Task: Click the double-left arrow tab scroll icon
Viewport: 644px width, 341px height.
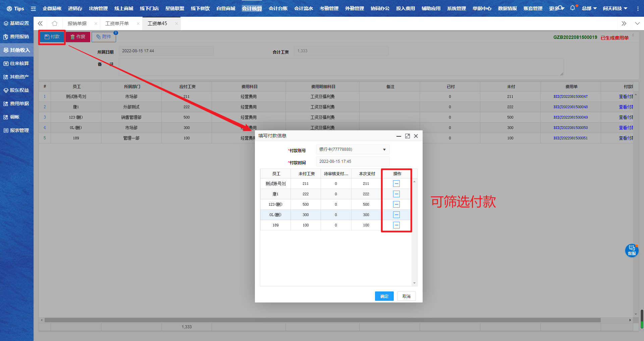Action: (x=40, y=23)
